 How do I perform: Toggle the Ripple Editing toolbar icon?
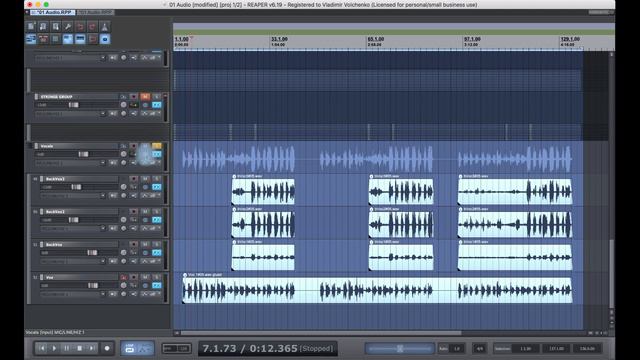pos(56,39)
